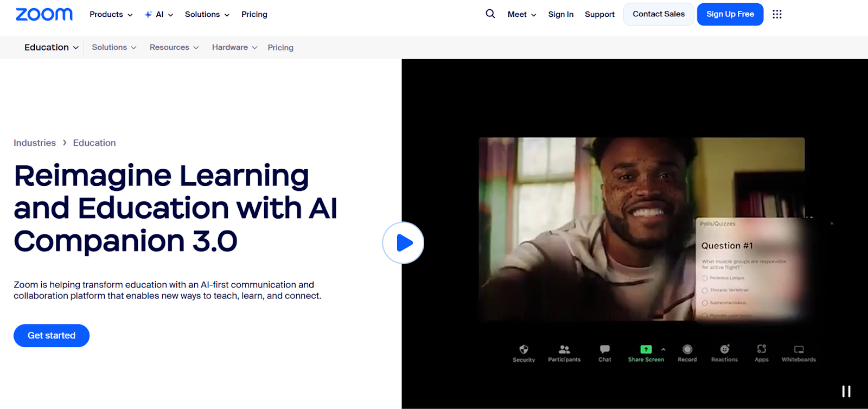
Task: Close the Polls/Quizzes panel in video
Action: (x=832, y=223)
